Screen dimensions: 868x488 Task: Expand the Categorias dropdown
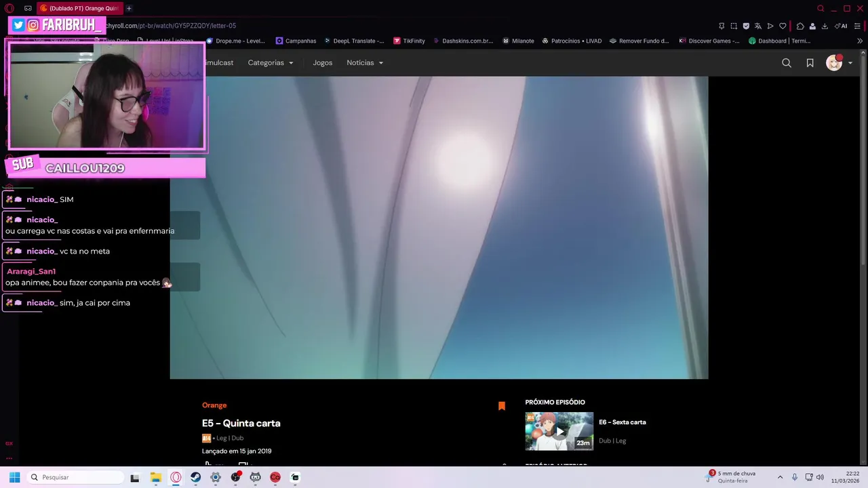point(271,63)
